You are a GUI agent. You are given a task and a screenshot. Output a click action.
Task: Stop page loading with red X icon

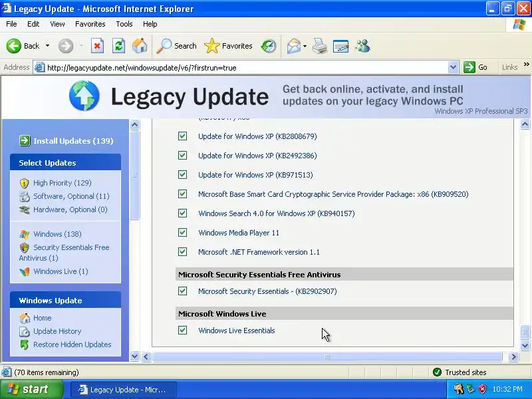point(97,46)
